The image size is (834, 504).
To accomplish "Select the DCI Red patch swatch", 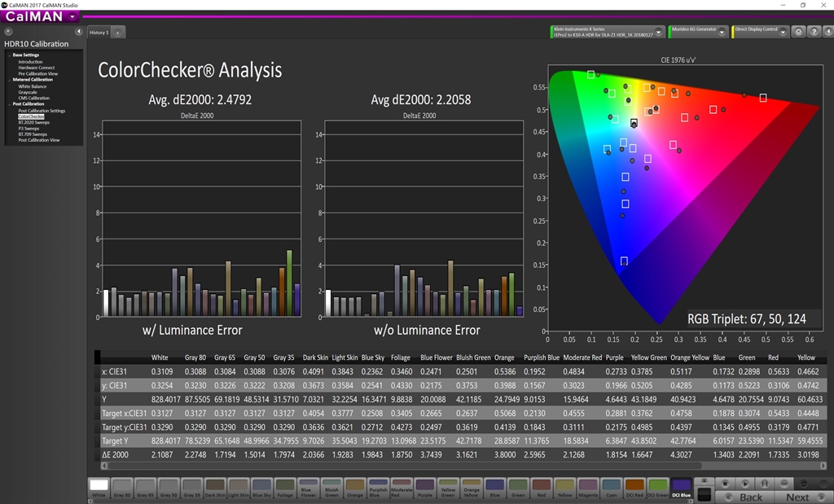I will (634, 488).
